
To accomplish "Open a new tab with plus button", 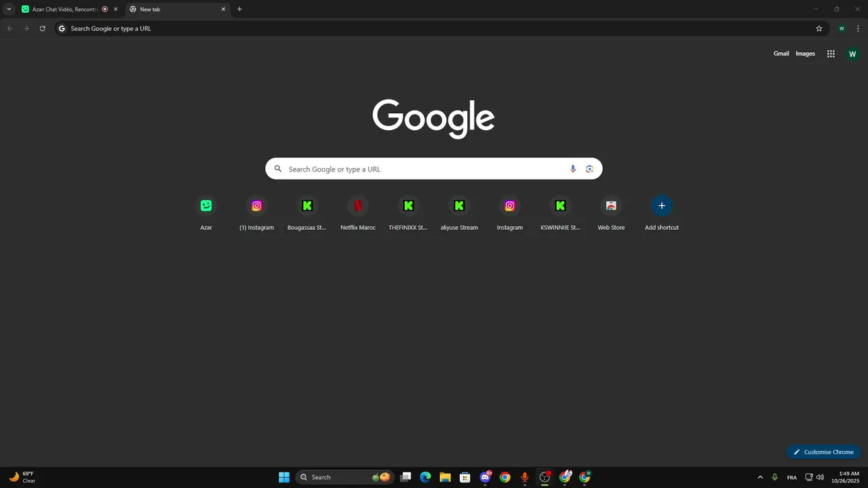I will 239,9.
